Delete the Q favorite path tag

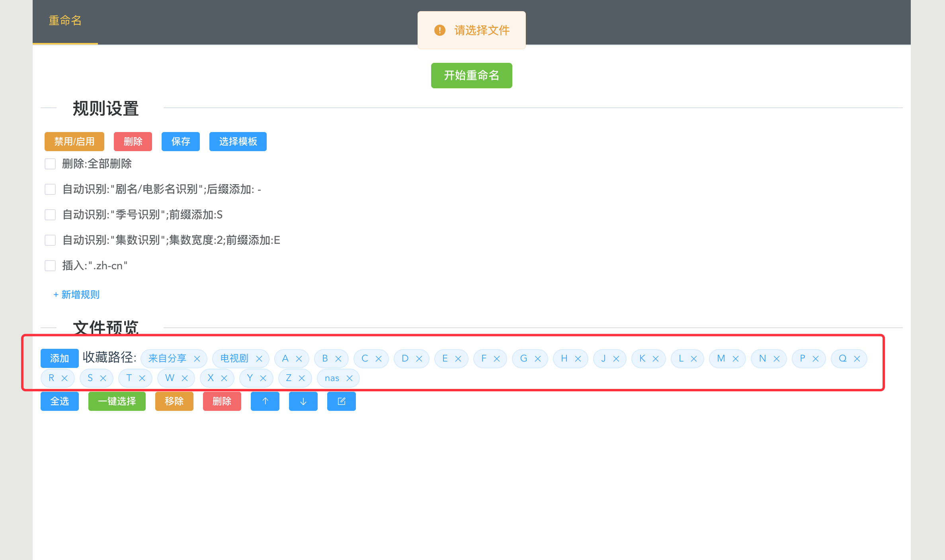pos(857,359)
